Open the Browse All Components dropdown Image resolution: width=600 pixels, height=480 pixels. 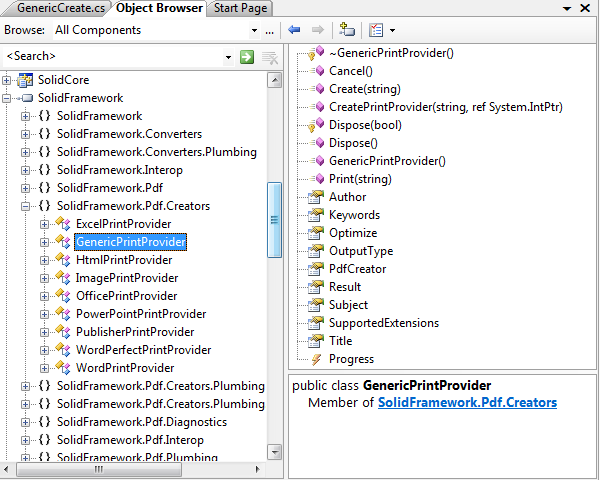tap(254, 30)
